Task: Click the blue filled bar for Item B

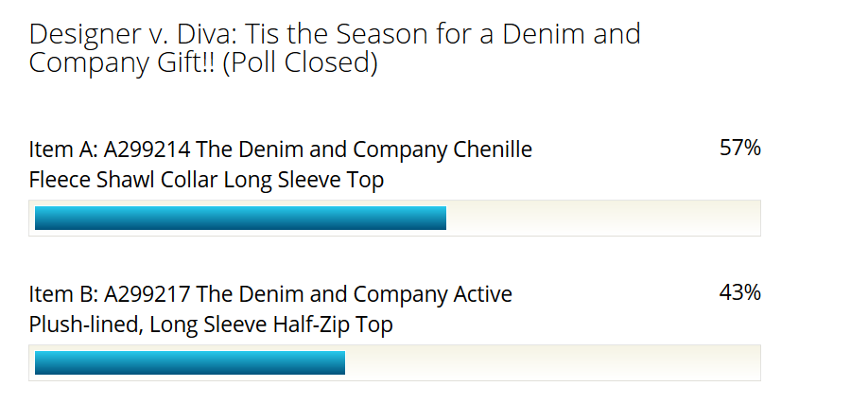Action: [189, 363]
